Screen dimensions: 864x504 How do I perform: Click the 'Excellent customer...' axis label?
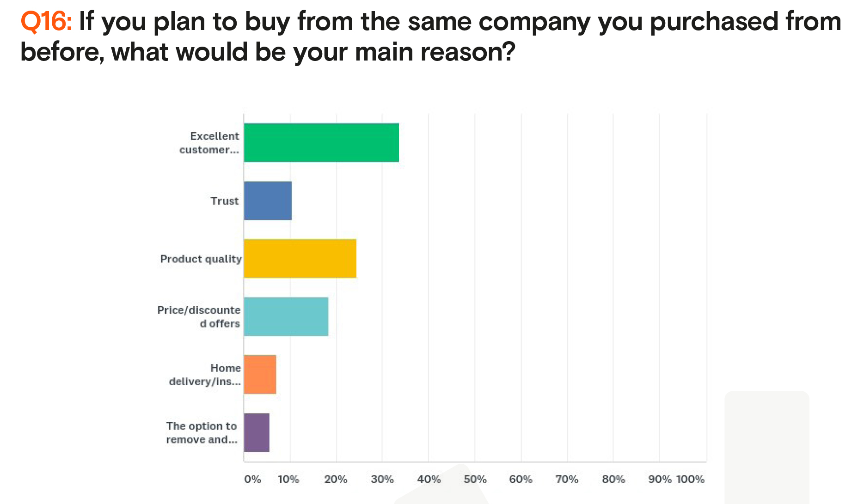coord(209,143)
